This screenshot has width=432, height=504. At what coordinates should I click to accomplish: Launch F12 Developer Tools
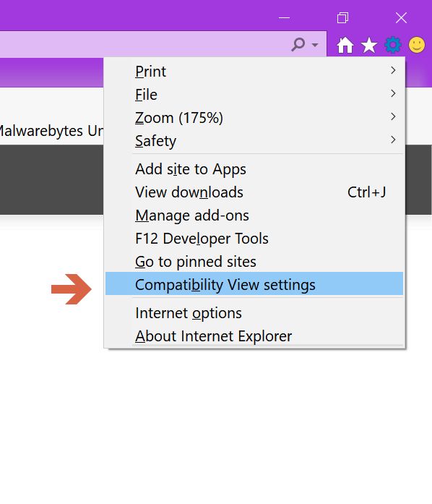click(x=254, y=239)
